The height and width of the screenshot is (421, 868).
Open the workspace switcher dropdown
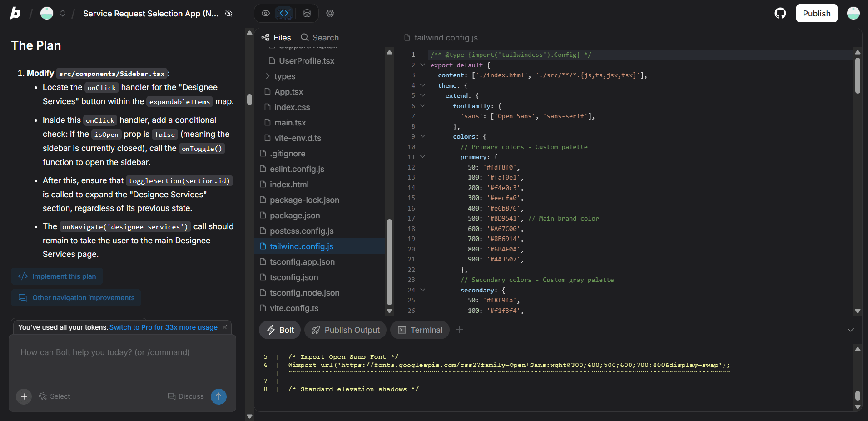point(63,13)
